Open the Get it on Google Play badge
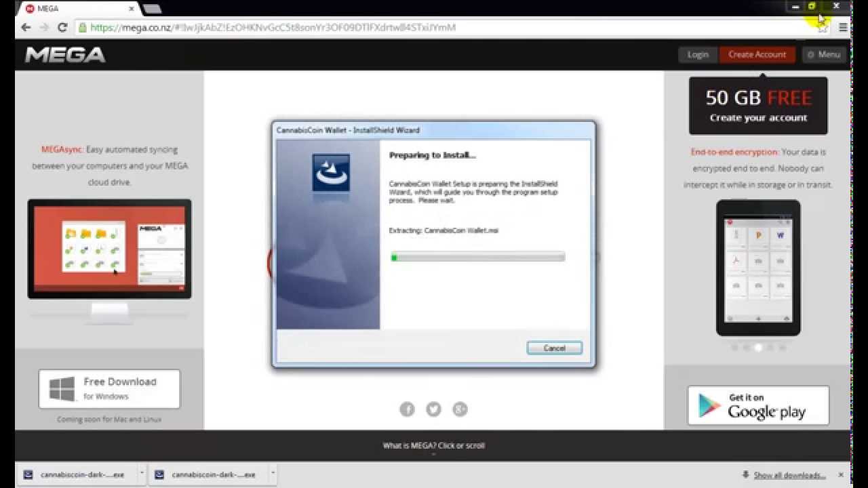 (x=758, y=405)
